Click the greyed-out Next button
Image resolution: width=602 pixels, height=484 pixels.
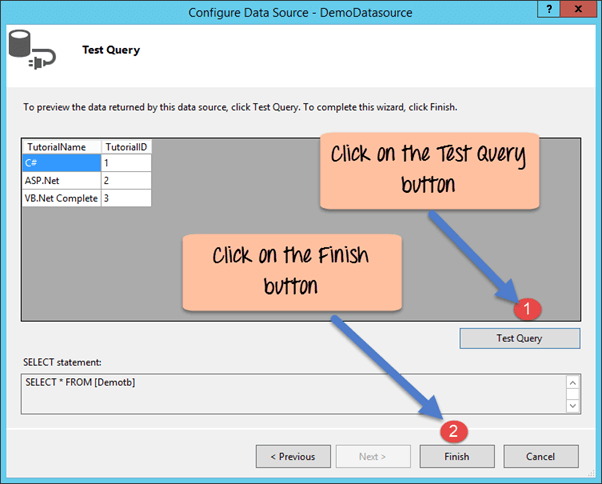click(x=371, y=456)
